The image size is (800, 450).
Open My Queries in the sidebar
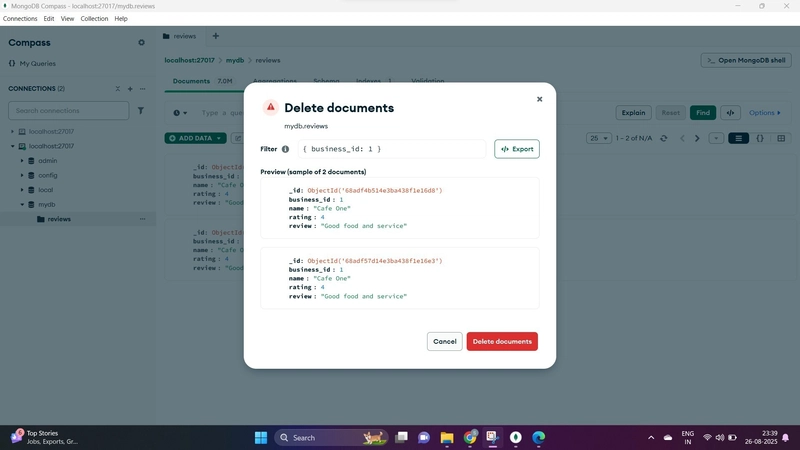(37, 63)
